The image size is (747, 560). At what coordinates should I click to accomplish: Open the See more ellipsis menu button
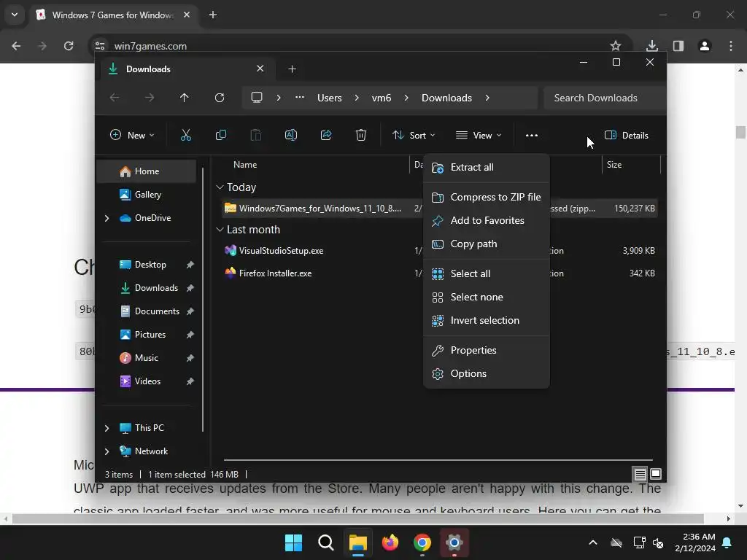(532, 135)
